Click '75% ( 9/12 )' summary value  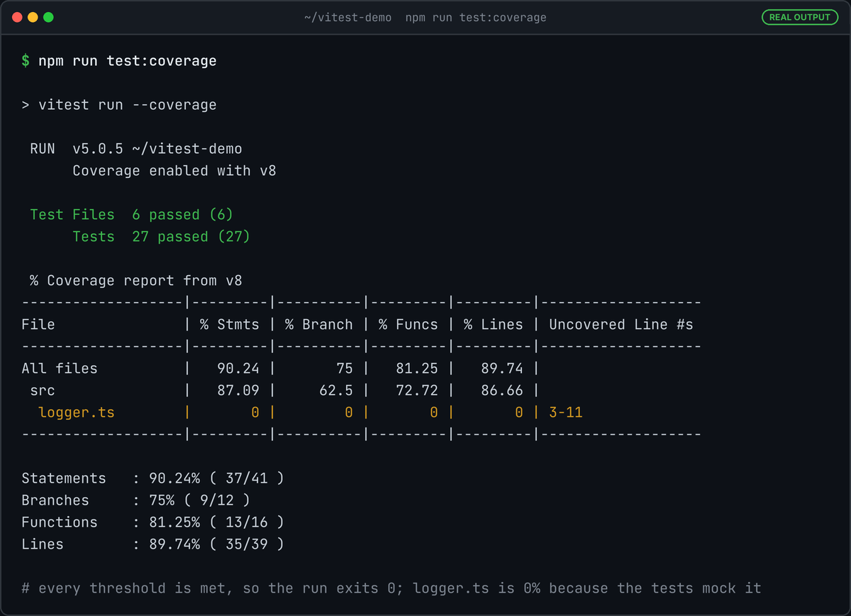click(199, 500)
